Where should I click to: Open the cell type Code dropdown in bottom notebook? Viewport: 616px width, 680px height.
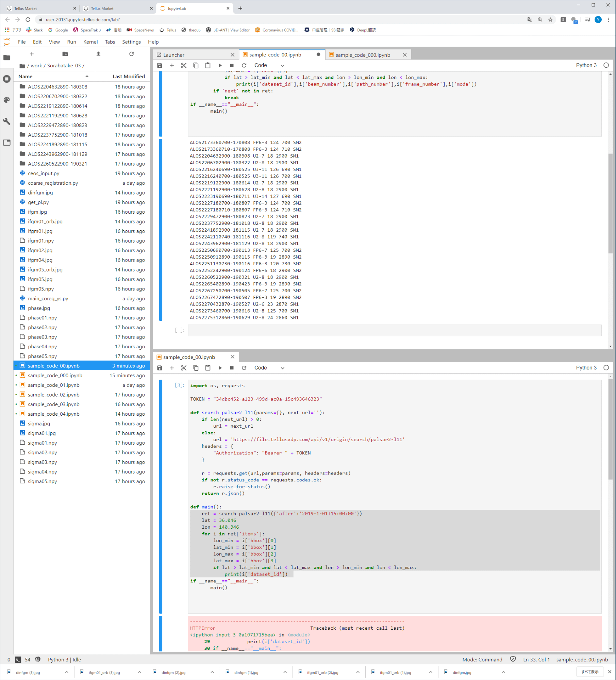coord(269,368)
